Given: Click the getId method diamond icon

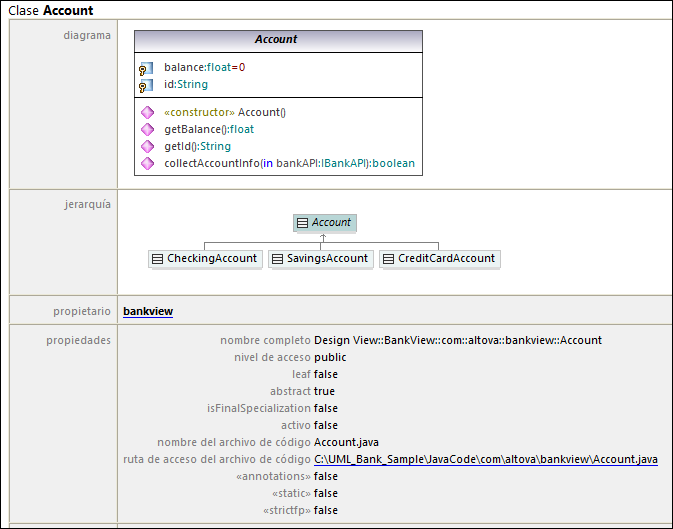Looking at the screenshot, I should coord(147,147).
